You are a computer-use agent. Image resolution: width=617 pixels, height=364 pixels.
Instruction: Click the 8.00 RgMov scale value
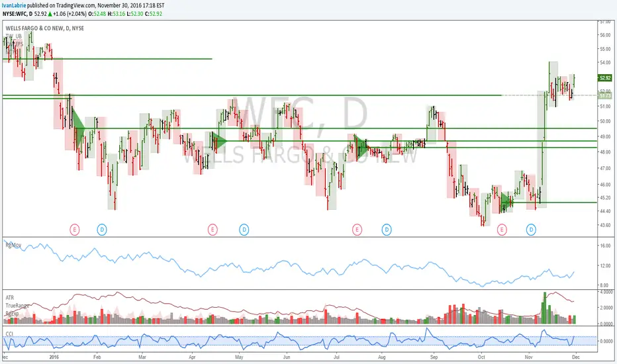click(x=605, y=285)
